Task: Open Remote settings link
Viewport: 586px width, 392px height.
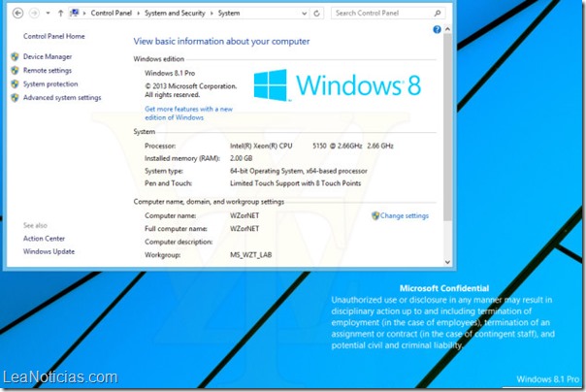Action: (48, 70)
